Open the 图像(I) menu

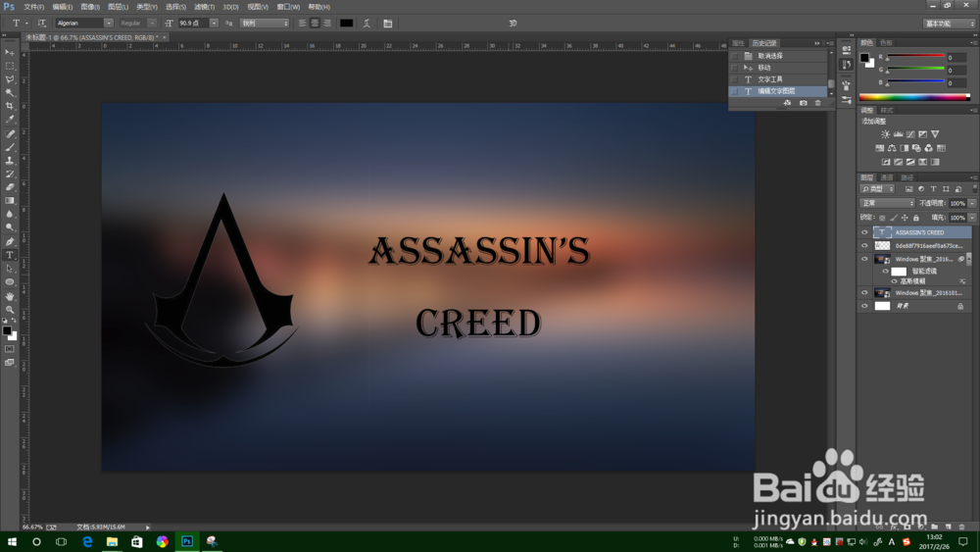tap(90, 7)
